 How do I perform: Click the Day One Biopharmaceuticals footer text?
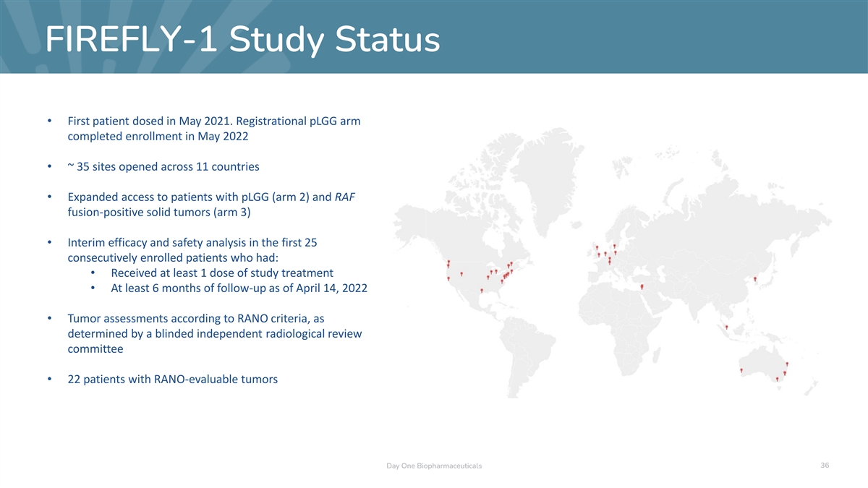click(x=434, y=466)
